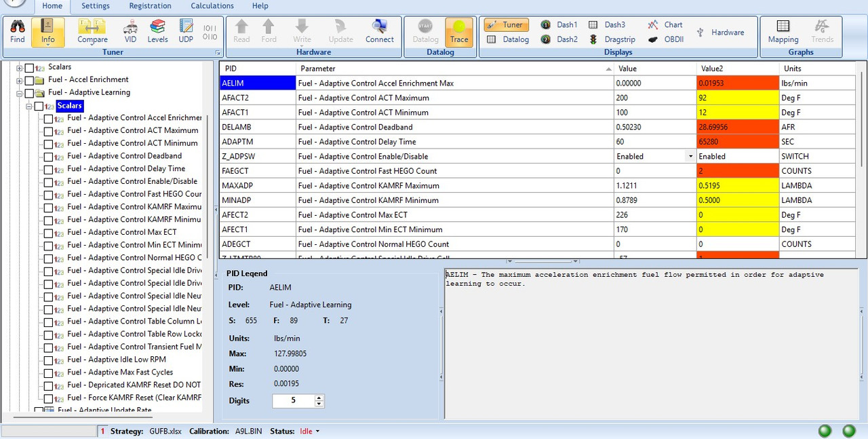The image size is (868, 439).
Task: Open the Tuner group dialog launcher
Action: 218,52
